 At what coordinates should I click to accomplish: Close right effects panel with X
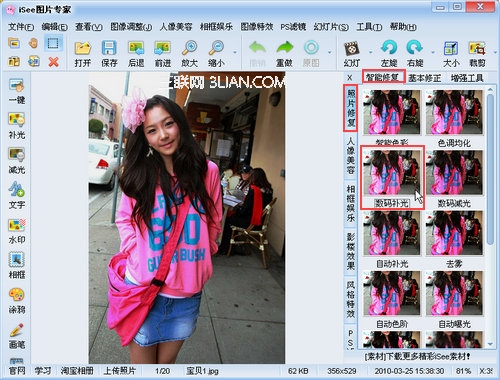point(350,78)
